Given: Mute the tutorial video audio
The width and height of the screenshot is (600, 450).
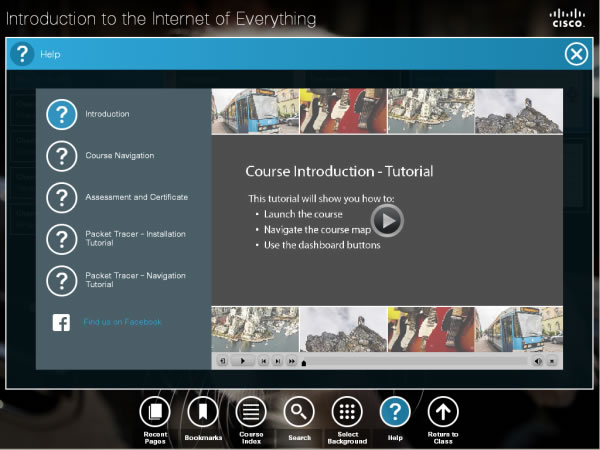Looking at the screenshot, I should click(537, 361).
